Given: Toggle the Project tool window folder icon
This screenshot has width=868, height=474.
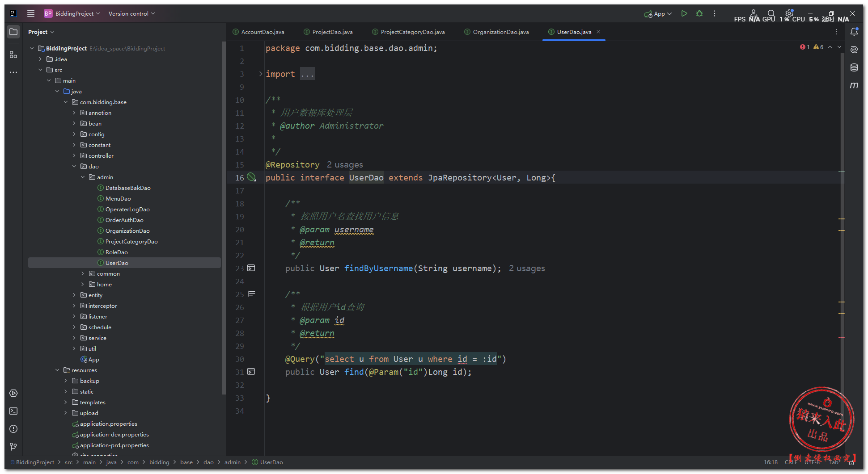Looking at the screenshot, I should 13,32.
